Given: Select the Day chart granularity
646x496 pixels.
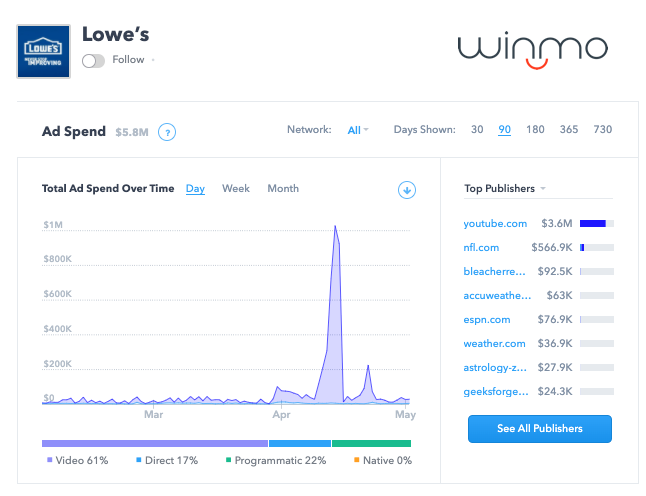Looking at the screenshot, I should tap(195, 189).
